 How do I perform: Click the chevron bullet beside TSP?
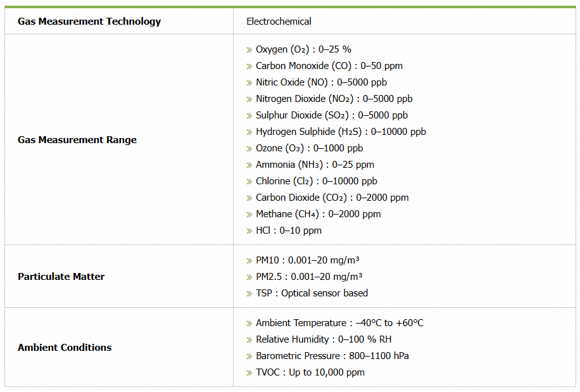pyautogui.click(x=249, y=293)
